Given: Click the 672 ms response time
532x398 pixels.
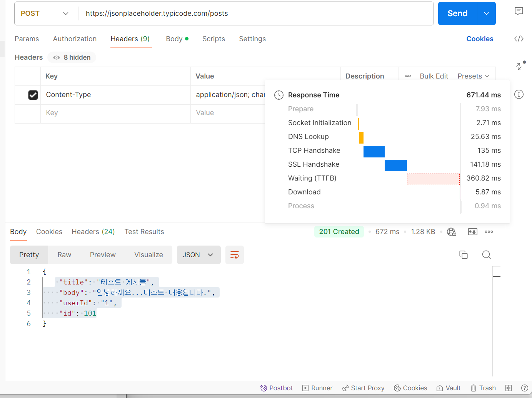Looking at the screenshot, I should coord(387,232).
